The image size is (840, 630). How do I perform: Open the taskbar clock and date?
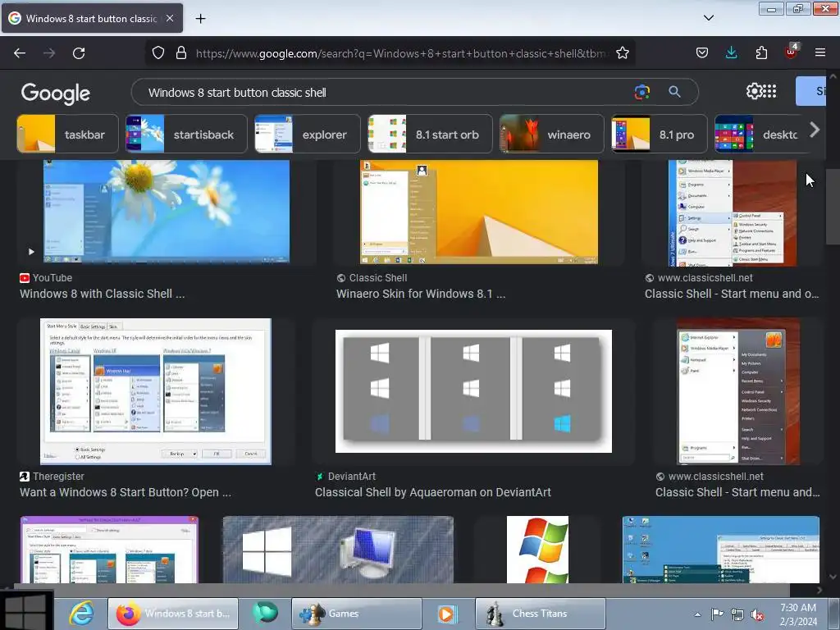(798, 614)
